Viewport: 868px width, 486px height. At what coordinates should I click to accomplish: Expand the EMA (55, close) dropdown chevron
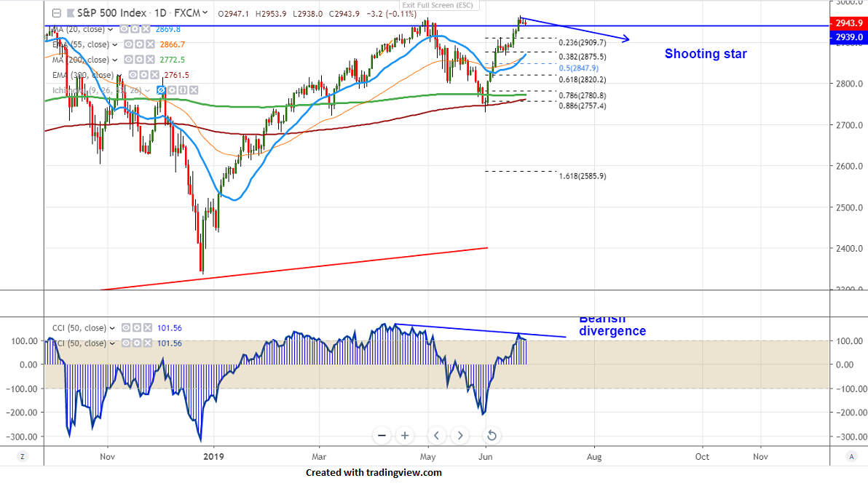point(114,45)
